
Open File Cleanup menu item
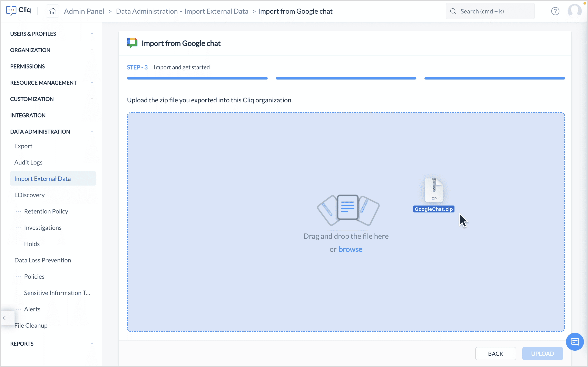tap(31, 325)
